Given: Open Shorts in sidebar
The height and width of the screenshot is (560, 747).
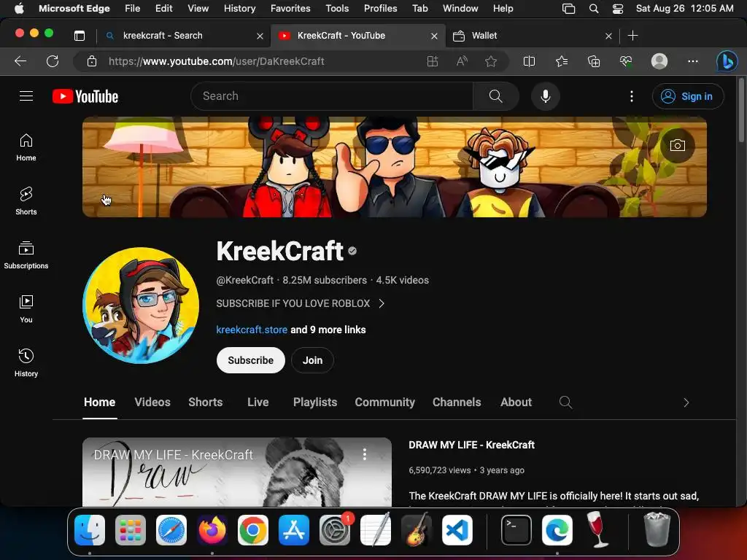Looking at the screenshot, I should pyautogui.click(x=26, y=201).
